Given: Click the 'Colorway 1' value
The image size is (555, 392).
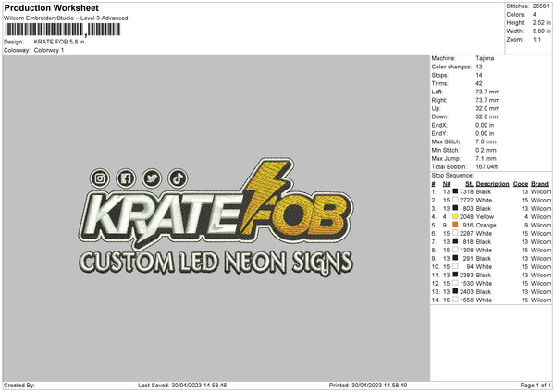Looking at the screenshot, I should [49, 50].
